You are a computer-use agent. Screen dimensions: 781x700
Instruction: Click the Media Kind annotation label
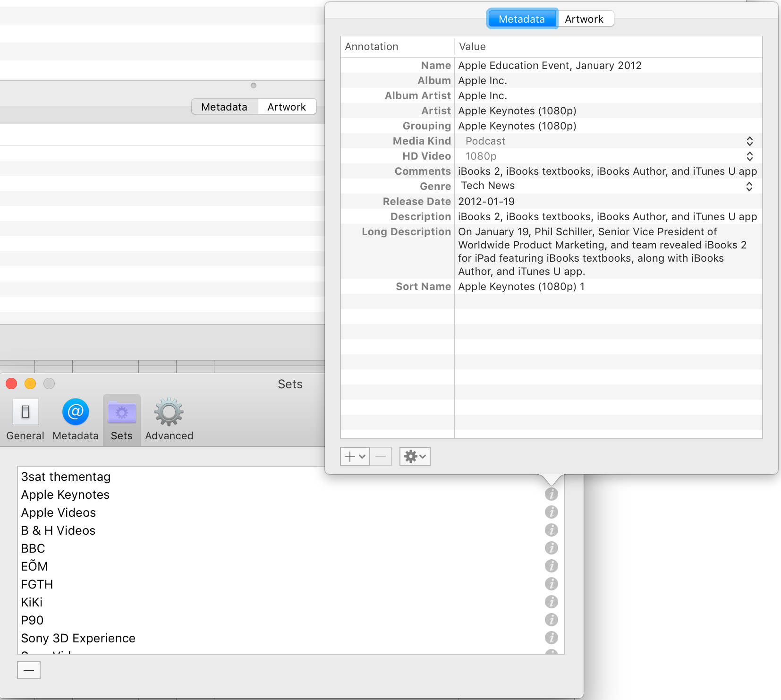point(422,141)
